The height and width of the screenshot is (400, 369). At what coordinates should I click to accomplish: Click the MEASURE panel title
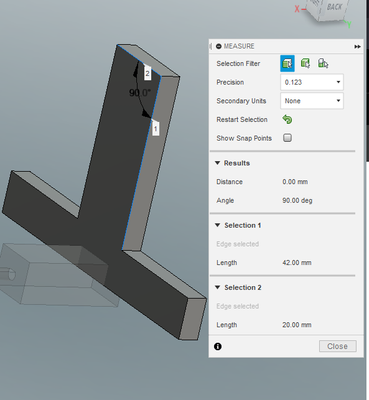point(239,46)
